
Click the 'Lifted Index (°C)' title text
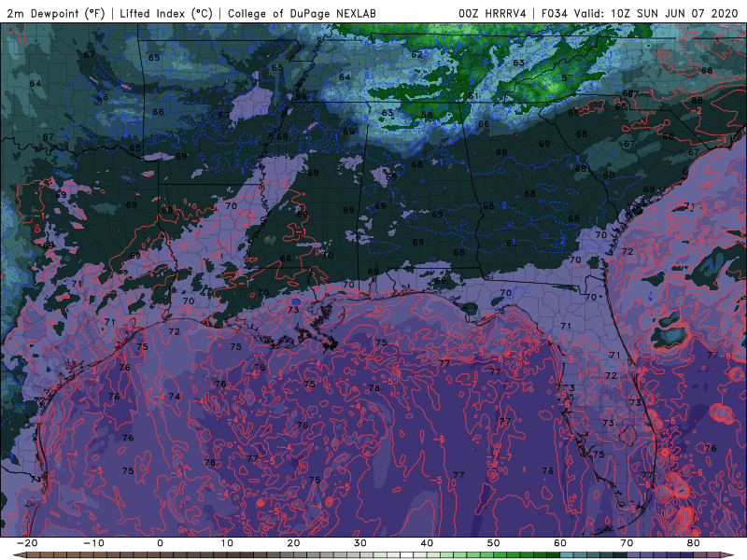(x=166, y=13)
